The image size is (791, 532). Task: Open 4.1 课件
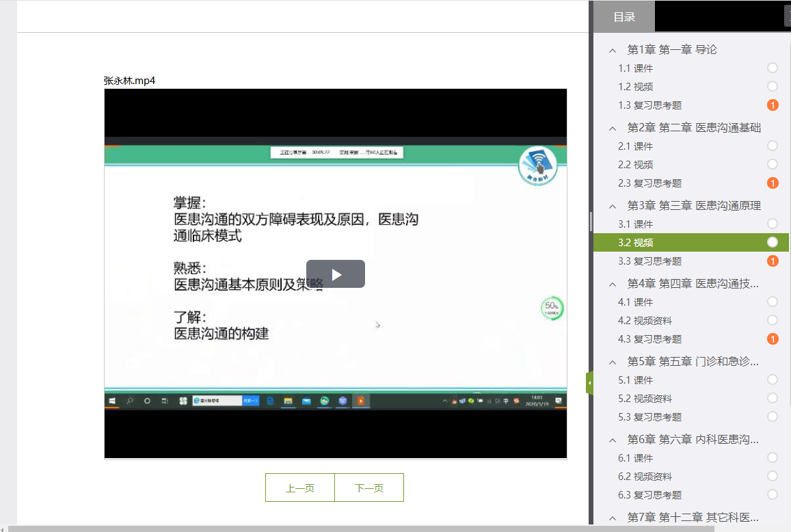635,302
